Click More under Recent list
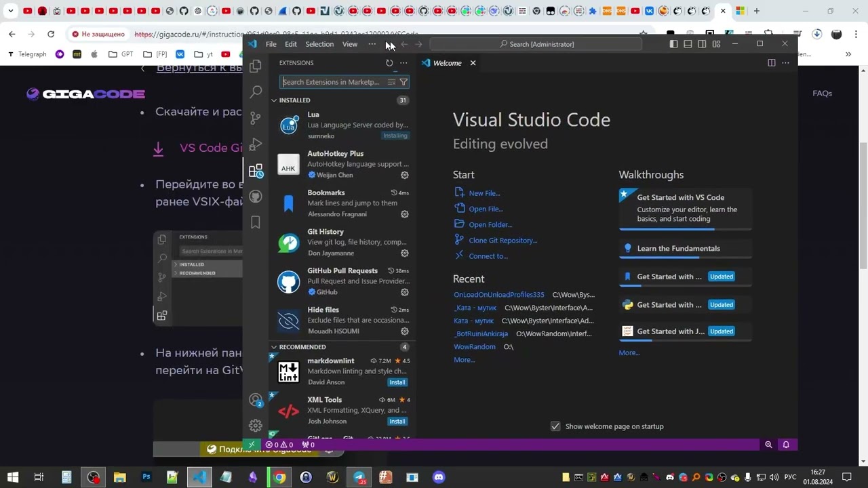The height and width of the screenshot is (488, 868). (465, 360)
